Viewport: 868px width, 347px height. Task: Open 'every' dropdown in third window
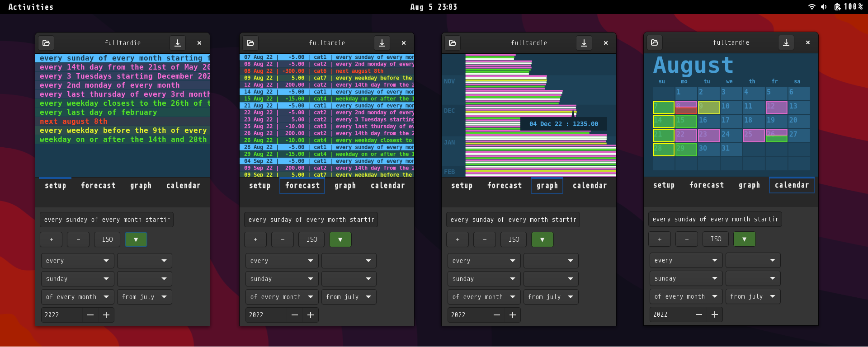[x=484, y=261]
